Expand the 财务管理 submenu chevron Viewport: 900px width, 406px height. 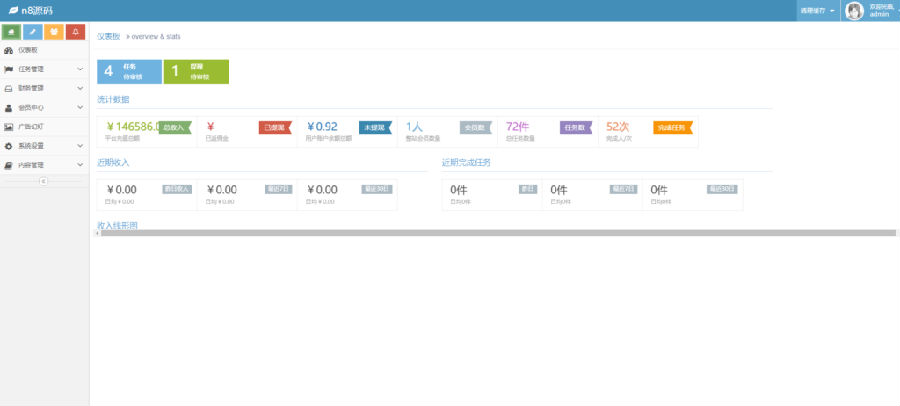click(80, 88)
